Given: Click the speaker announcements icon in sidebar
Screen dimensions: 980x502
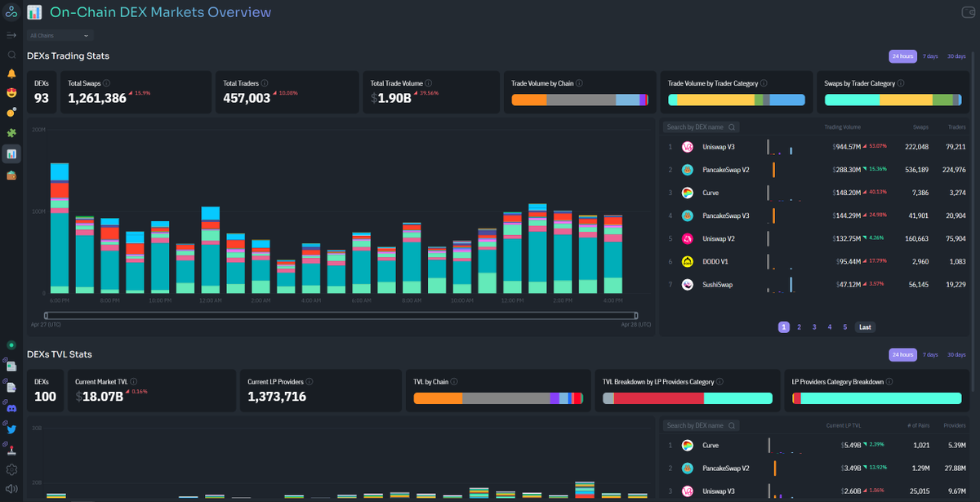Looking at the screenshot, I should (x=11, y=490).
